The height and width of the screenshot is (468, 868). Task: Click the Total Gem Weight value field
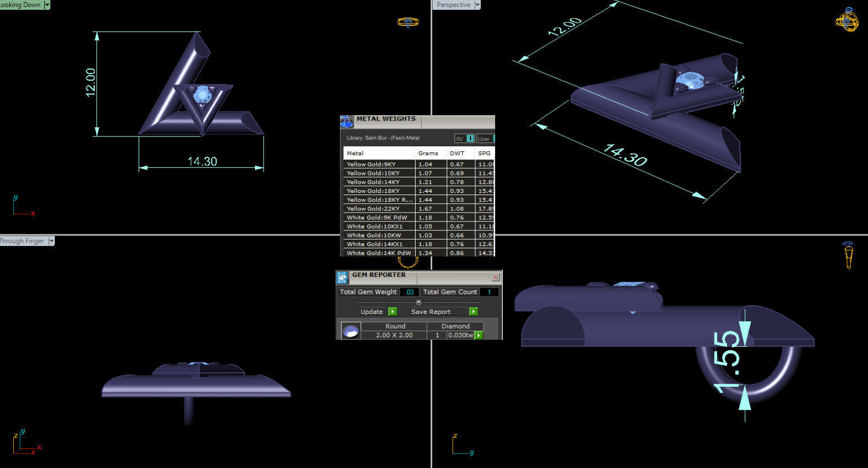click(410, 292)
